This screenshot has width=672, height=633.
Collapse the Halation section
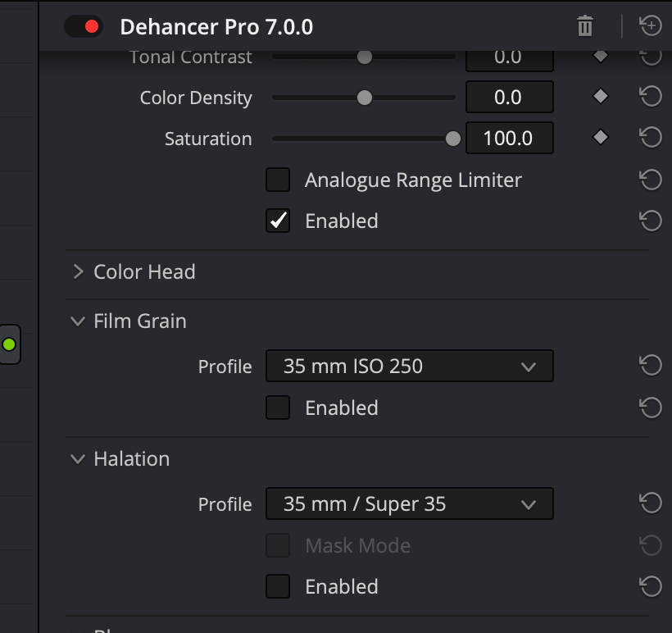(79, 459)
